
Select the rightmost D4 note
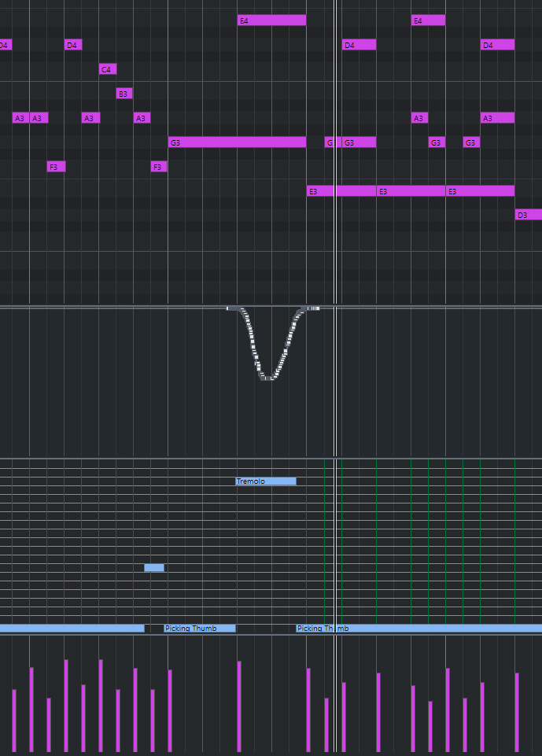click(497, 45)
